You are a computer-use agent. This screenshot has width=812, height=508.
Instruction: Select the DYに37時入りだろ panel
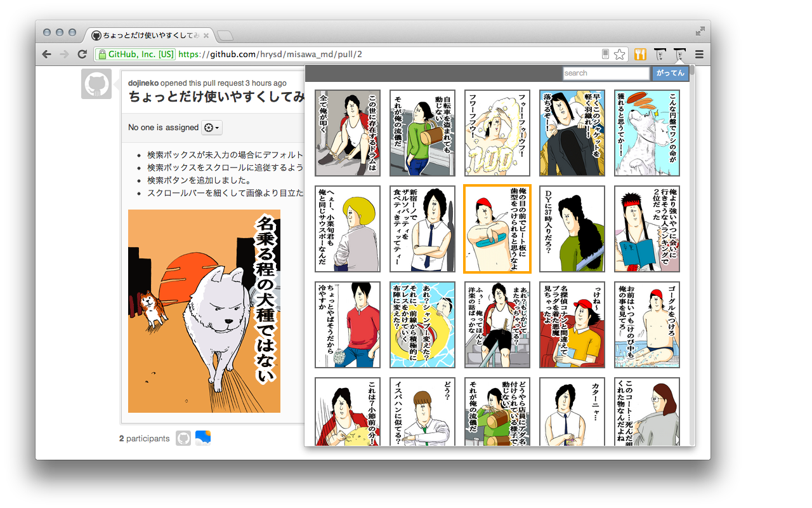coord(572,229)
